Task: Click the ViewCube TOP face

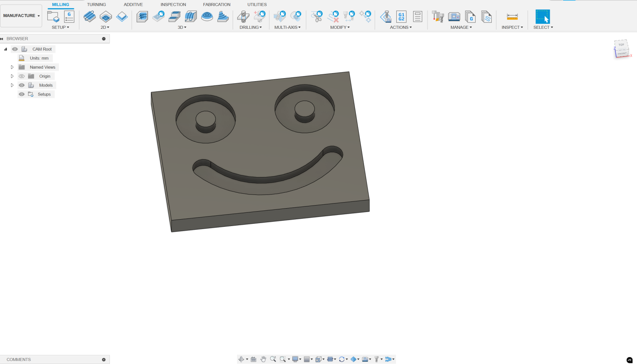Action: point(621,45)
